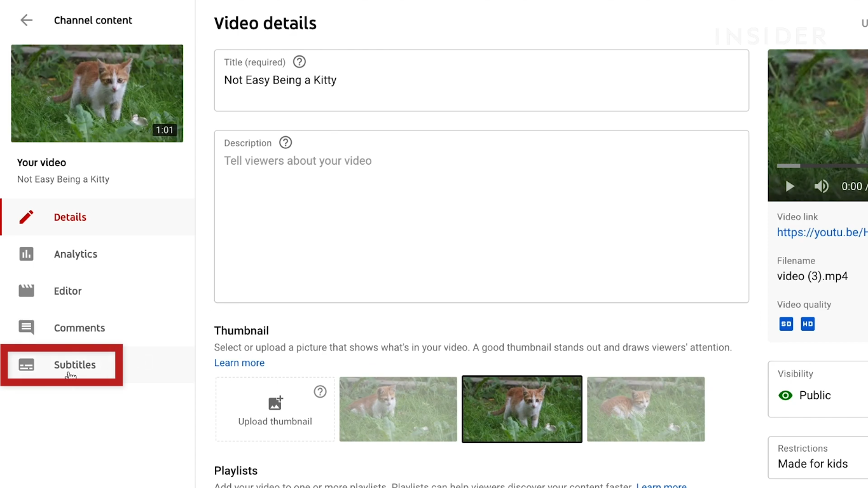Click the Video details heading
Viewport: 868px width, 488px height.
pos(265,24)
